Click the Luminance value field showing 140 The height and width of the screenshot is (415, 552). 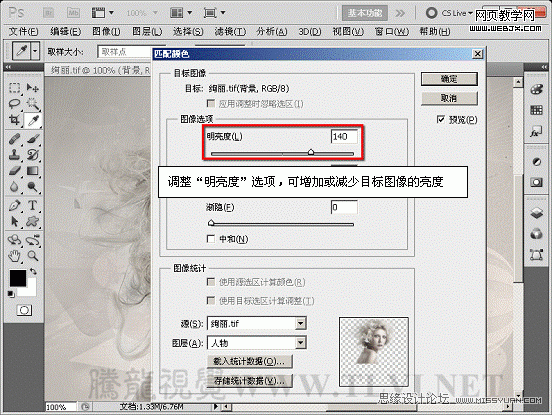tap(344, 136)
